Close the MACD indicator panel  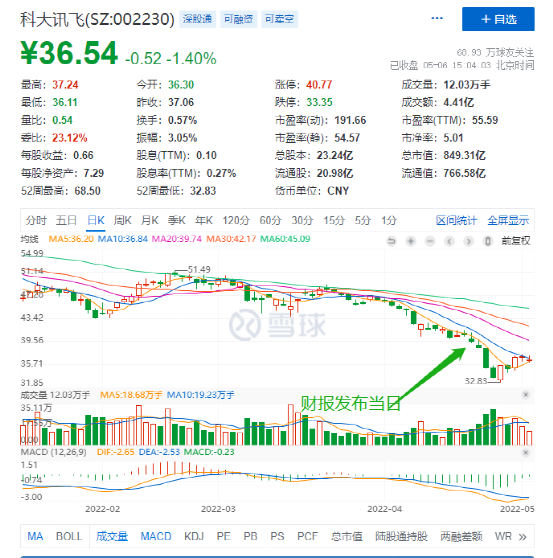point(526,453)
